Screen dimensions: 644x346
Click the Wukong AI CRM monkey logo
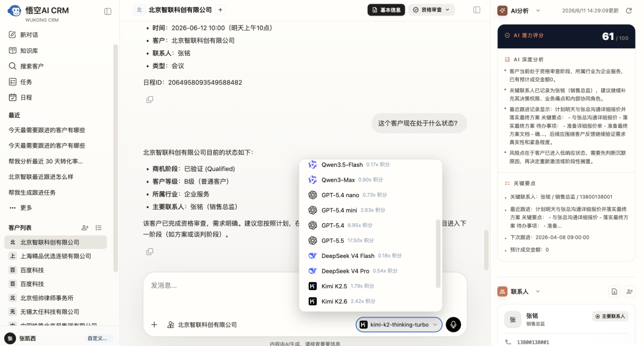tap(14, 11)
